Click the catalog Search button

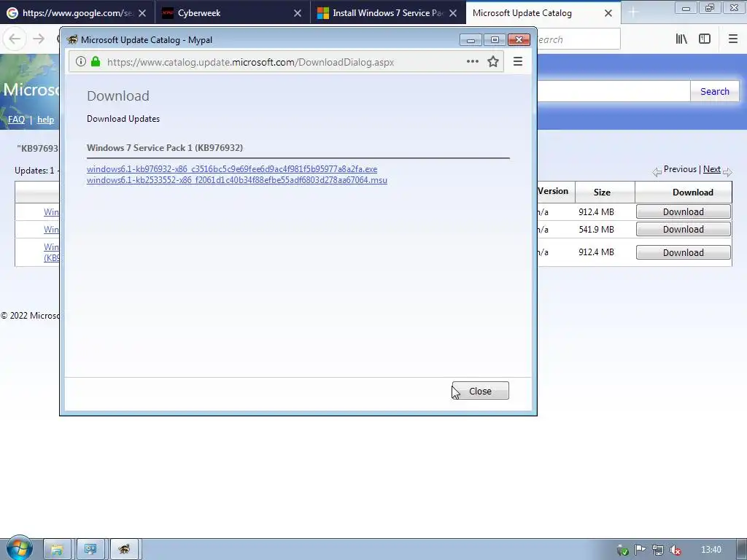coord(715,91)
